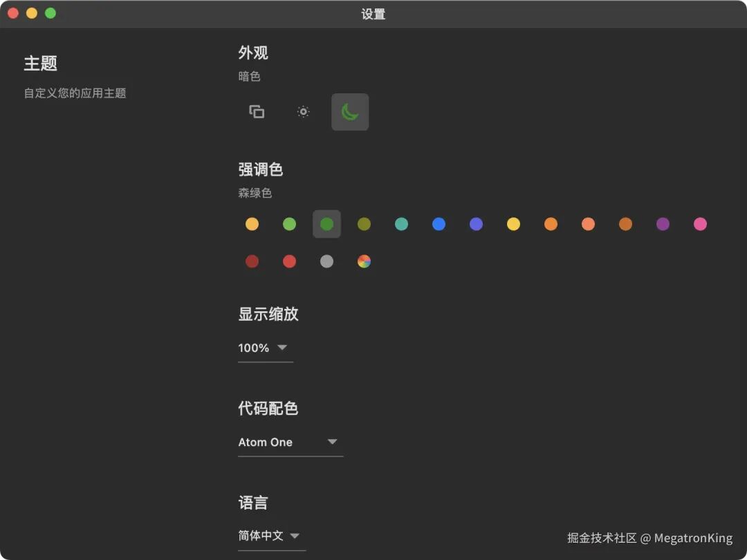Click the rainbow custom color swatch
This screenshot has height=560, width=747.
[x=364, y=261]
